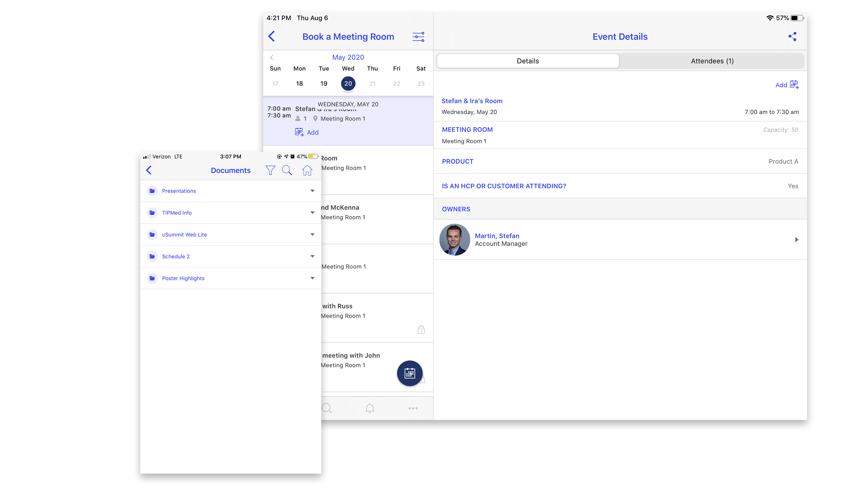Share the event details

(x=792, y=36)
